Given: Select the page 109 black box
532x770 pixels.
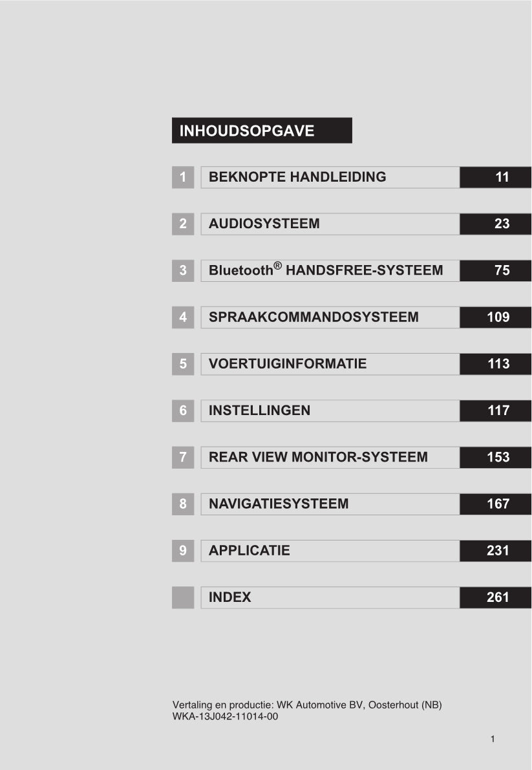Looking at the screenshot, I should pos(496,317).
